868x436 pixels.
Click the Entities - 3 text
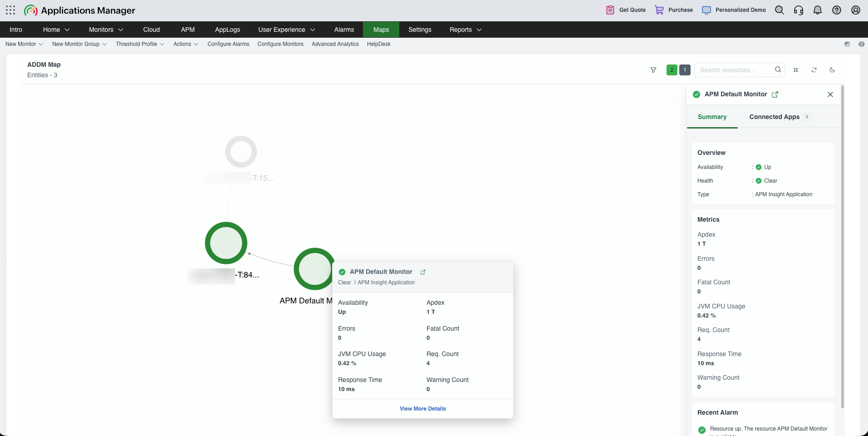click(x=42, y=75)
